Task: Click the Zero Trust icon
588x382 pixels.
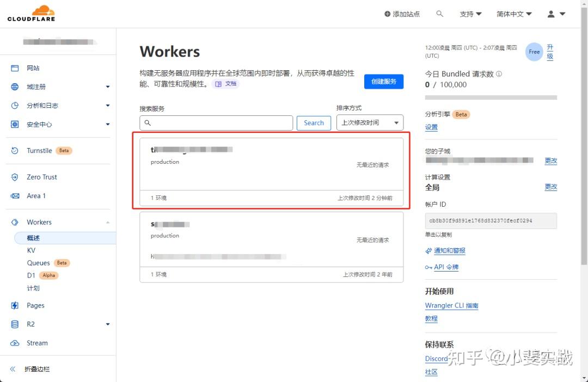Action: [15, 177]
